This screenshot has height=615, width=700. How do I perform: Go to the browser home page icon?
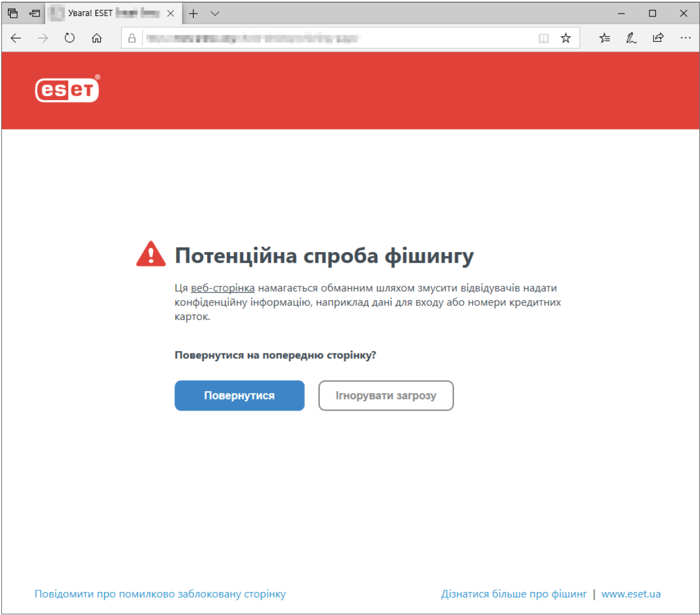coord(97,38)
